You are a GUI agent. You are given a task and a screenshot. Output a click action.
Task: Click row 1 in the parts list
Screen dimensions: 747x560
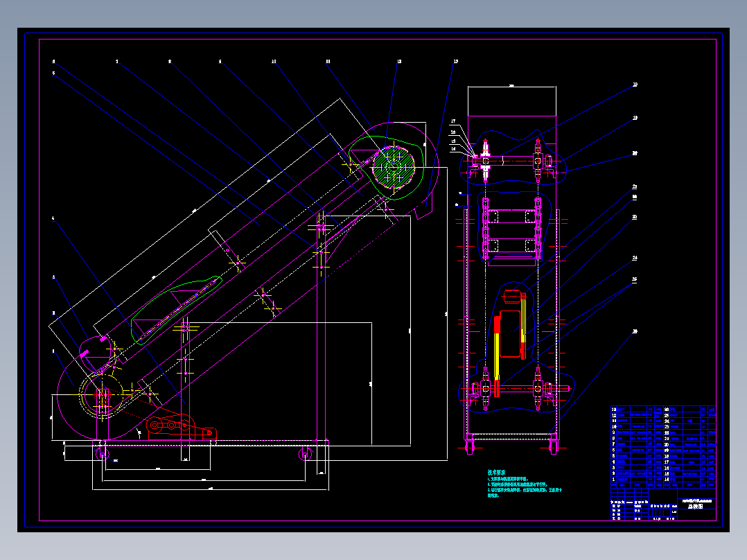pyautogui.click(x=638, y=480)
